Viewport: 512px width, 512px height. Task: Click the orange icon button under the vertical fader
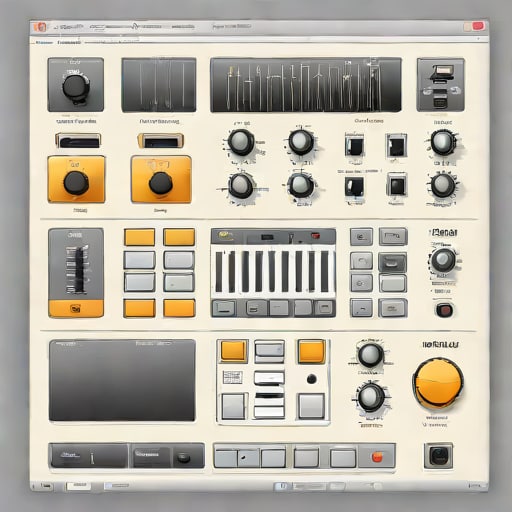click(76, 308)
